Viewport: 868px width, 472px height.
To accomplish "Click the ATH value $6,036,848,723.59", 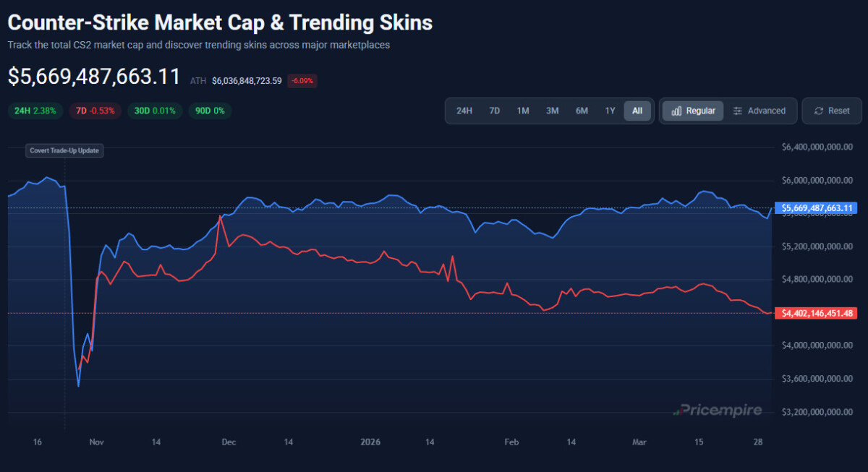I will coord(247,81).
